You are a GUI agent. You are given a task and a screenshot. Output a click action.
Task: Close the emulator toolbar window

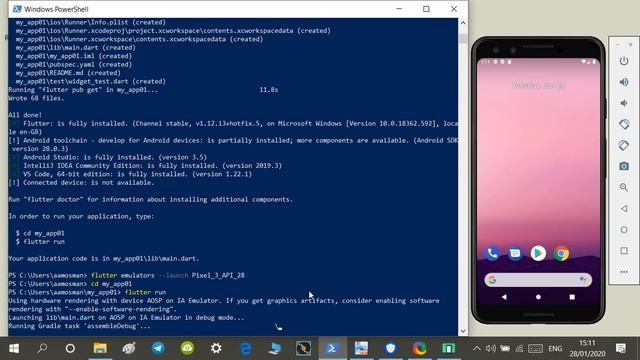pos(631,44)
